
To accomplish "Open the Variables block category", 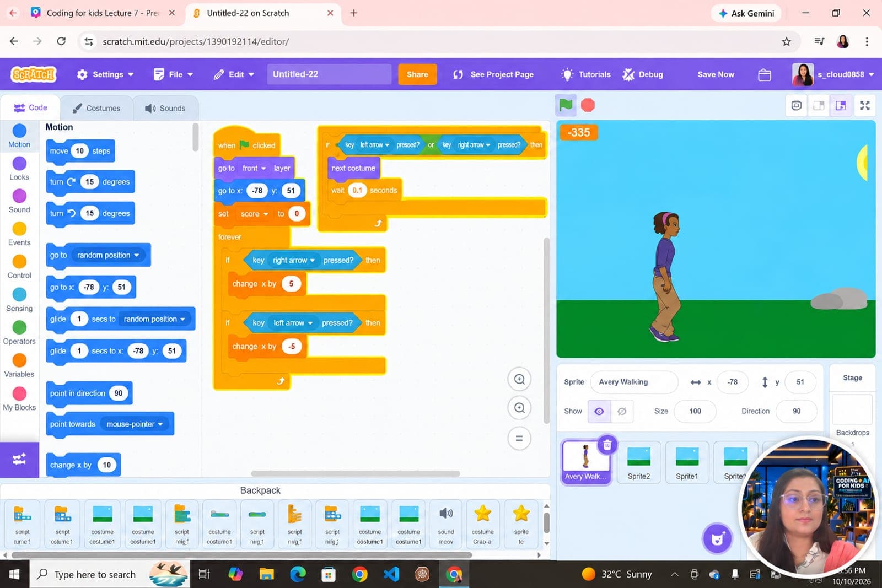I will pyautogui.click(x=19, y=365).
